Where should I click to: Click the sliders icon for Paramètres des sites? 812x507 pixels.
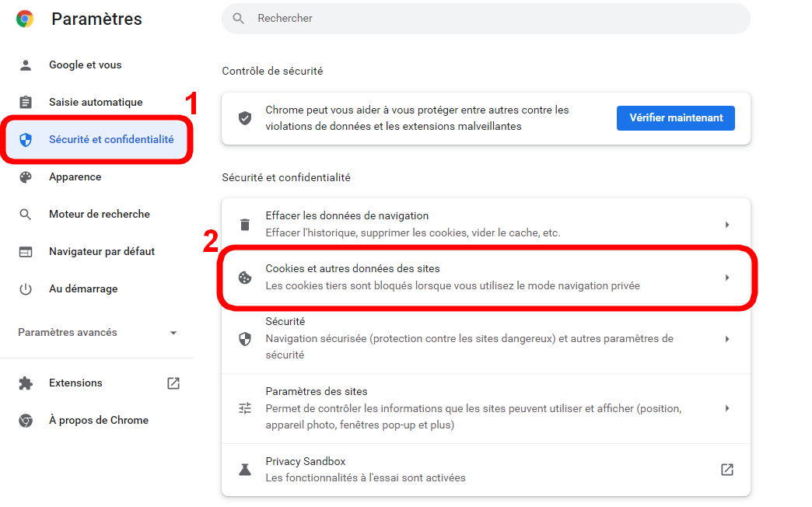245,408
